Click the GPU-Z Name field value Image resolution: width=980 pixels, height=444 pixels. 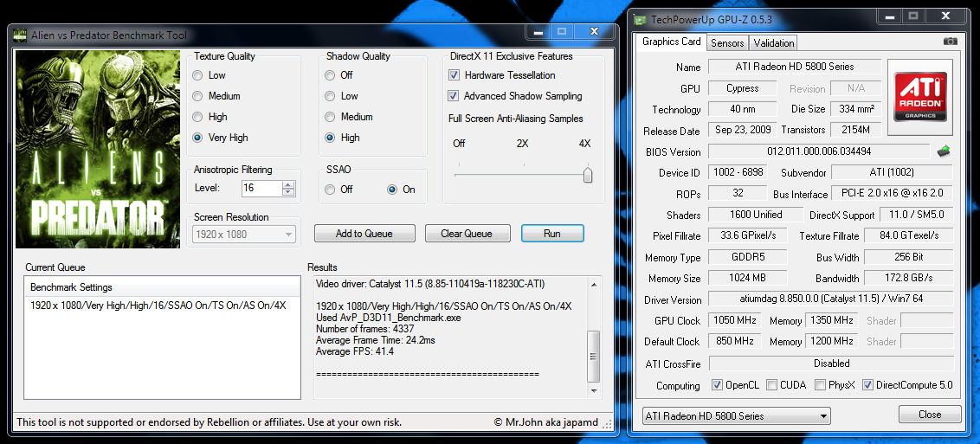pyautogui.click(x=795, y=66)
